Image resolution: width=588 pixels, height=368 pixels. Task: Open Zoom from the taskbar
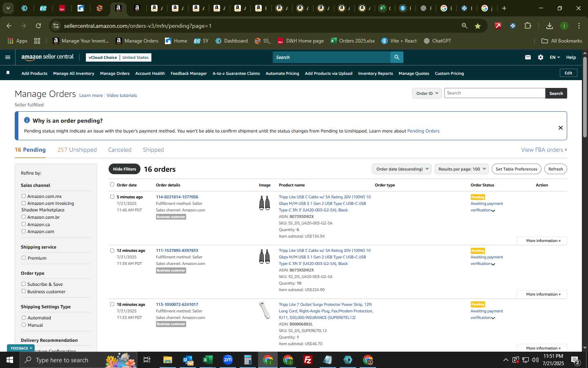[228, 360]
